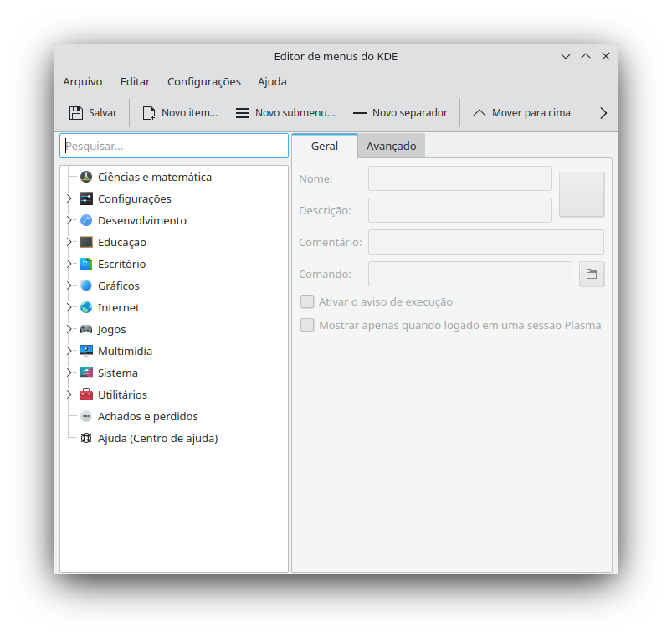
Task: Open the Configurações menu in the menu bar
Action: point(203,81)
